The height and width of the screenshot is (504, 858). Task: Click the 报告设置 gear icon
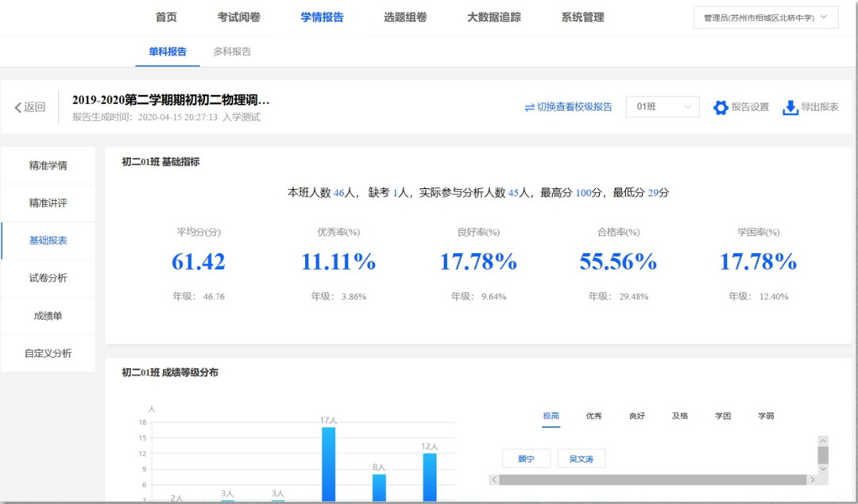coord(721,108)
